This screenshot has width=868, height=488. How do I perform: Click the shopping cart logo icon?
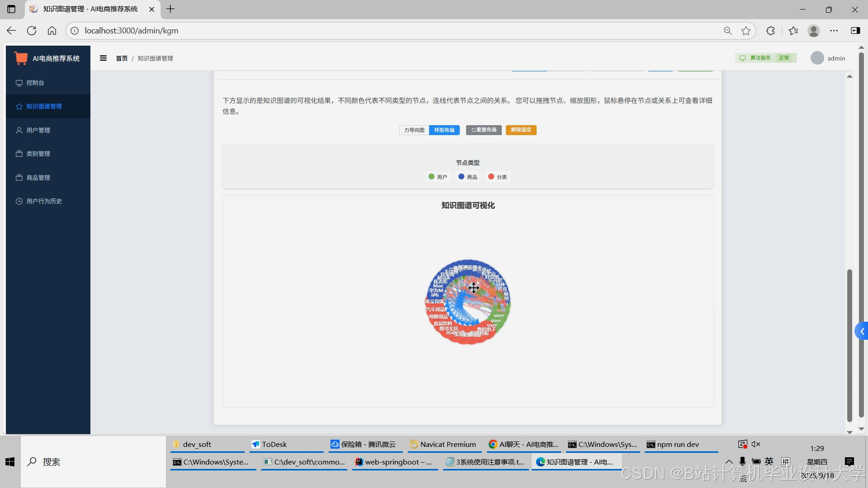coord(21,58)
